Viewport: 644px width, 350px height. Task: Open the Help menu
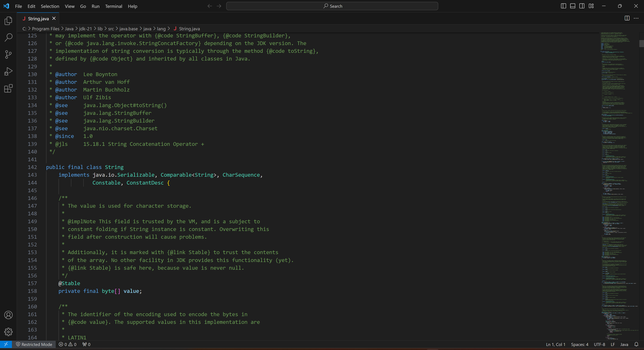pyautogui.click(x=132, y=6)
